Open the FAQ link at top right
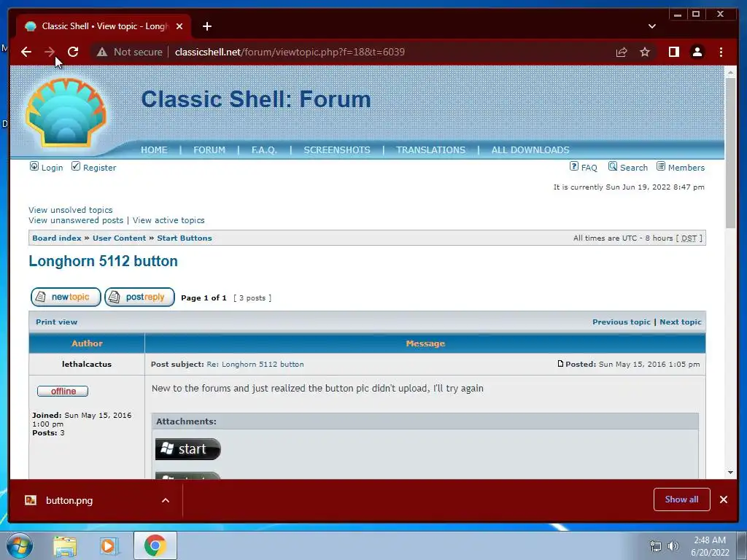747x560 pixels. tap(589, 168)
